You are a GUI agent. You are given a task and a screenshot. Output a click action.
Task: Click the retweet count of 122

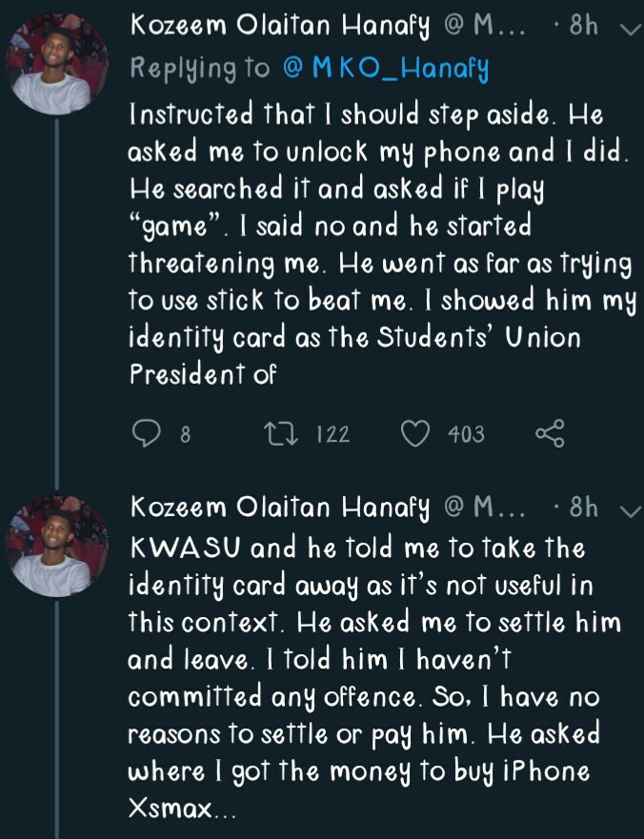tap(332, 435)
